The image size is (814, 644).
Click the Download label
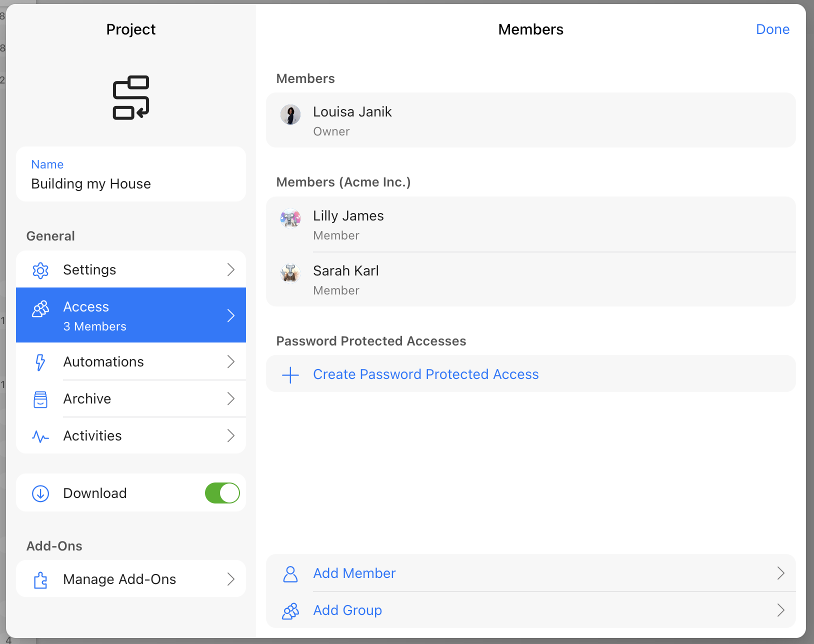95,493
